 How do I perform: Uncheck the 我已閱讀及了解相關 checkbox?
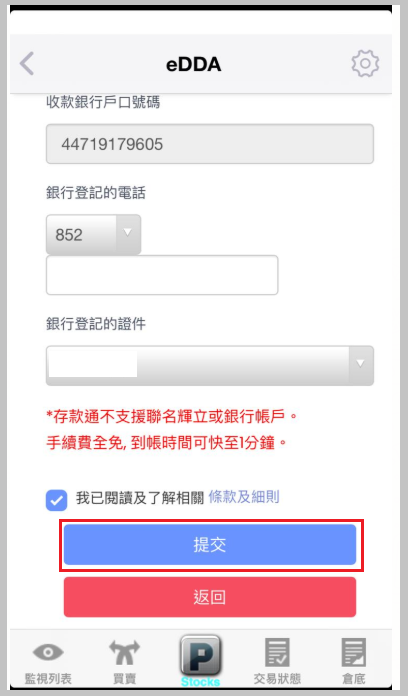coord(56,500)
